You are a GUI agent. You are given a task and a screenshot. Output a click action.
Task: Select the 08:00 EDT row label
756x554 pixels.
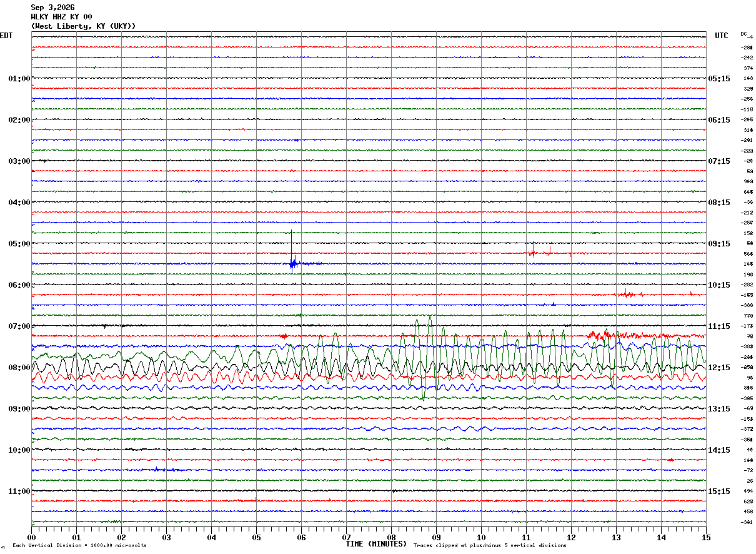(x=19, y=368)
